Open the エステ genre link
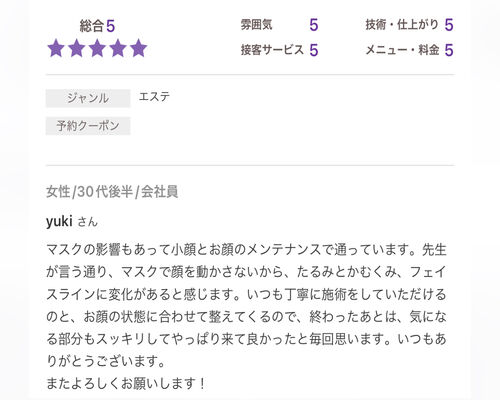This screenshot has height=400, width=500. pyautogui.click(x=154, y=97)
